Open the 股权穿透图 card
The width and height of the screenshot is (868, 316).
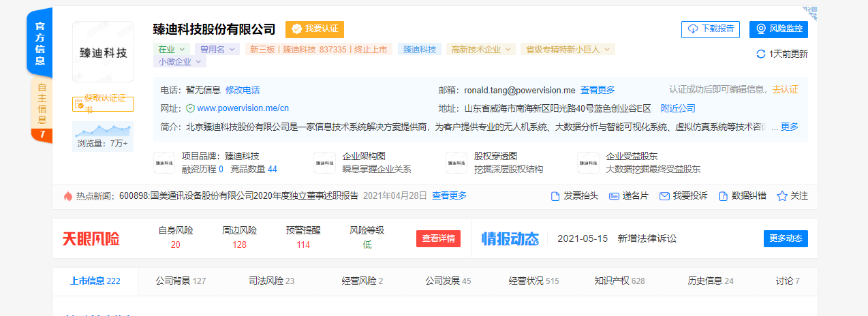click(x=495, y=163)
